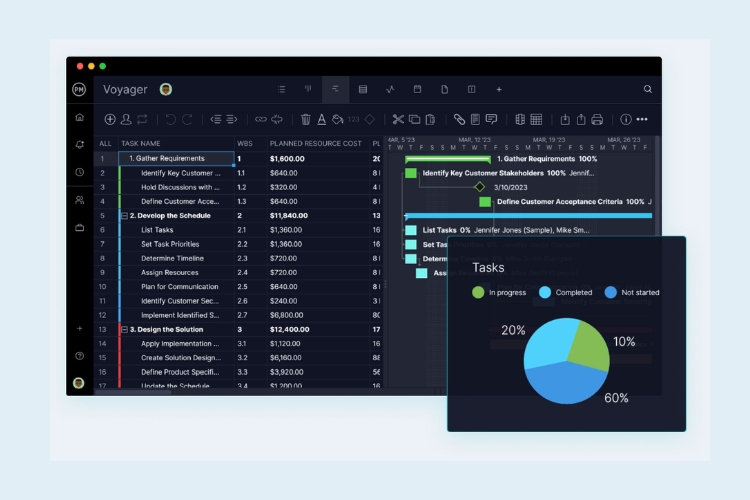
Task: Click the green In progress legend dot
Action: [478, 292]
